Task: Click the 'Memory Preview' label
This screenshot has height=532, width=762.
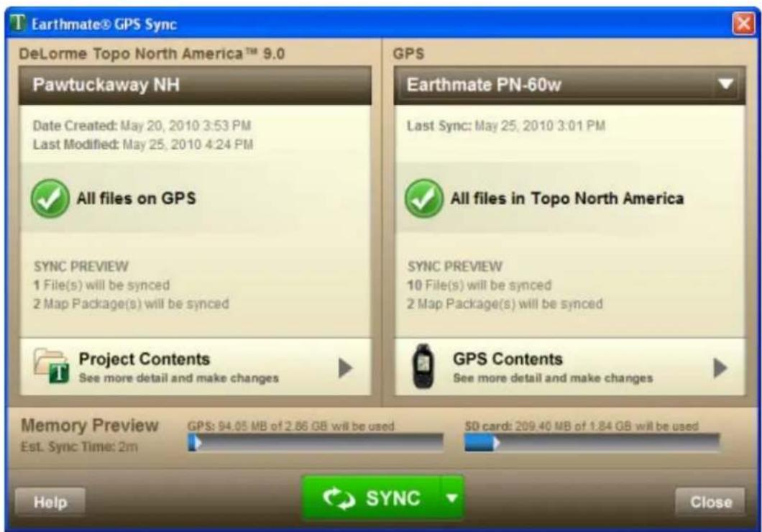Action: [90, 425]
